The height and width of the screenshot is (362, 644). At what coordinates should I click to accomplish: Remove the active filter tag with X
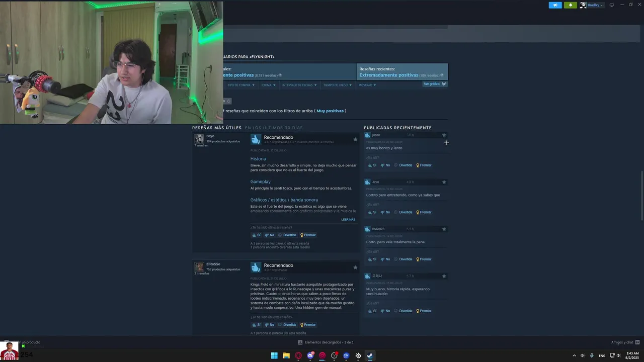coord(228,101)
